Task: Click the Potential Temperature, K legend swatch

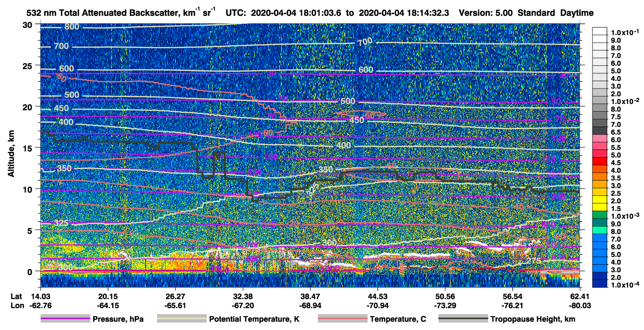Action: [181, 319]
